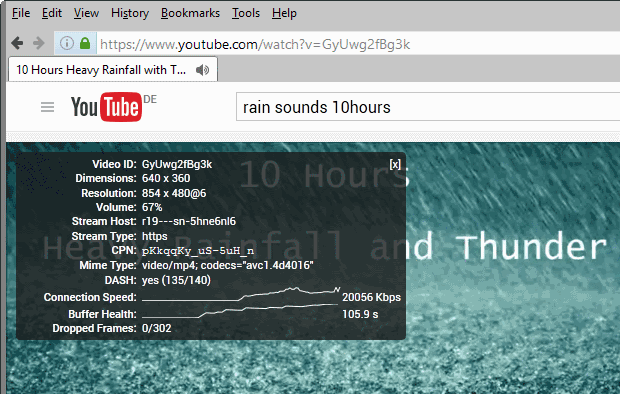Viewport: 620px width, 394px height.
Task: Open the site information icon
Action: (x=67, y=43)
